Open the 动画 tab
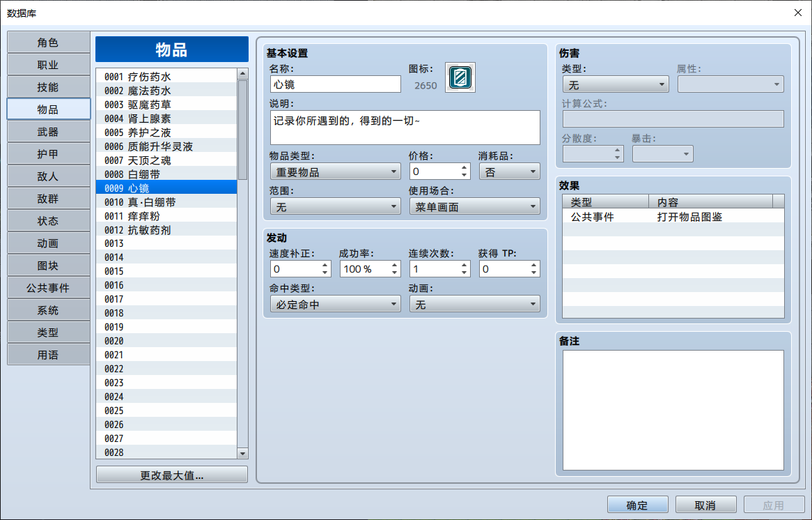 click(48, 243)
